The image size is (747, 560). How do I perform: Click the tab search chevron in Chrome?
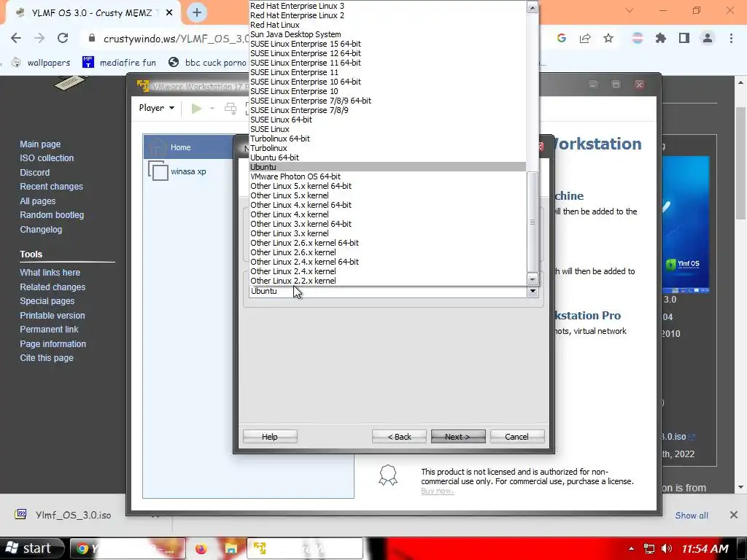coord(630,10)
